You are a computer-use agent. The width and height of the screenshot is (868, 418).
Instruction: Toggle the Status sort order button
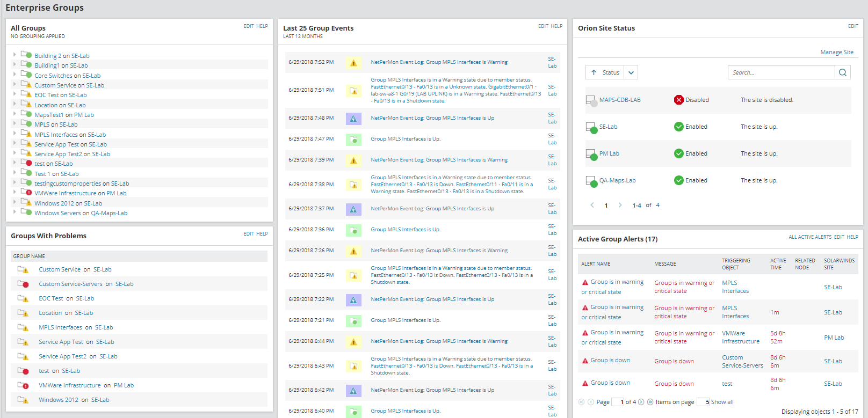click(x=605, y=72)
